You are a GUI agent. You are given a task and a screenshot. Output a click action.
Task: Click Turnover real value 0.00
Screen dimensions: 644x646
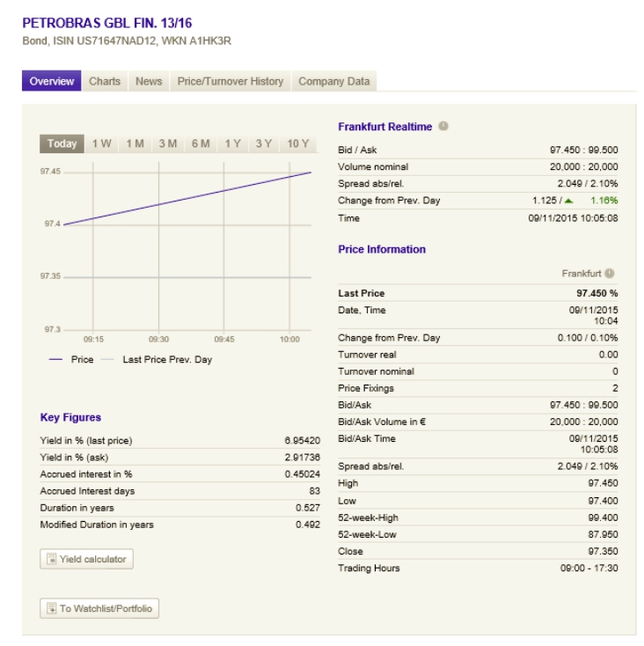click(608, 355)
